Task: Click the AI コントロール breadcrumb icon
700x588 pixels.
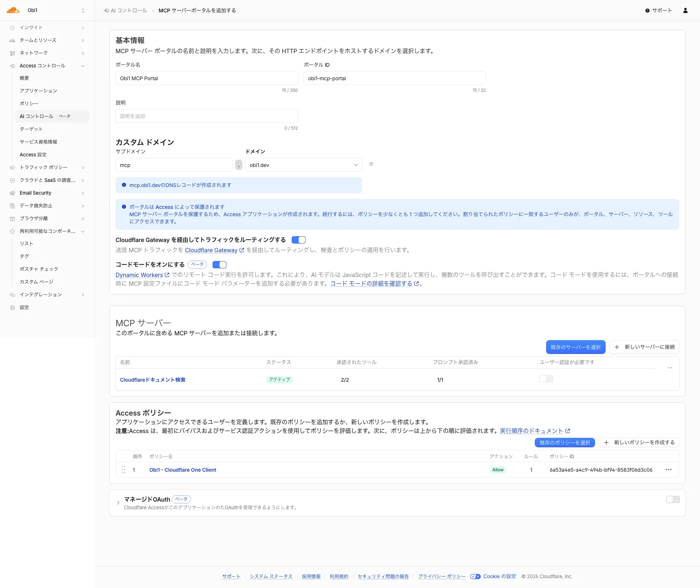Action: [106, 11]
